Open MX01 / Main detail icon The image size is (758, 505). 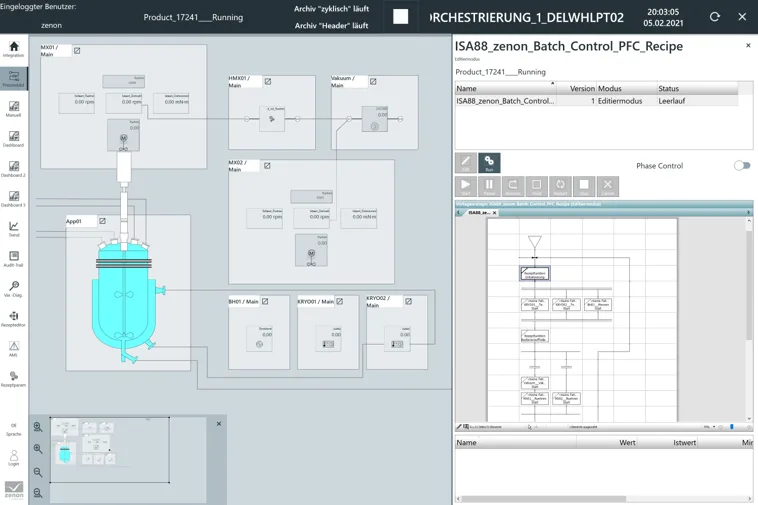(77, 50)
